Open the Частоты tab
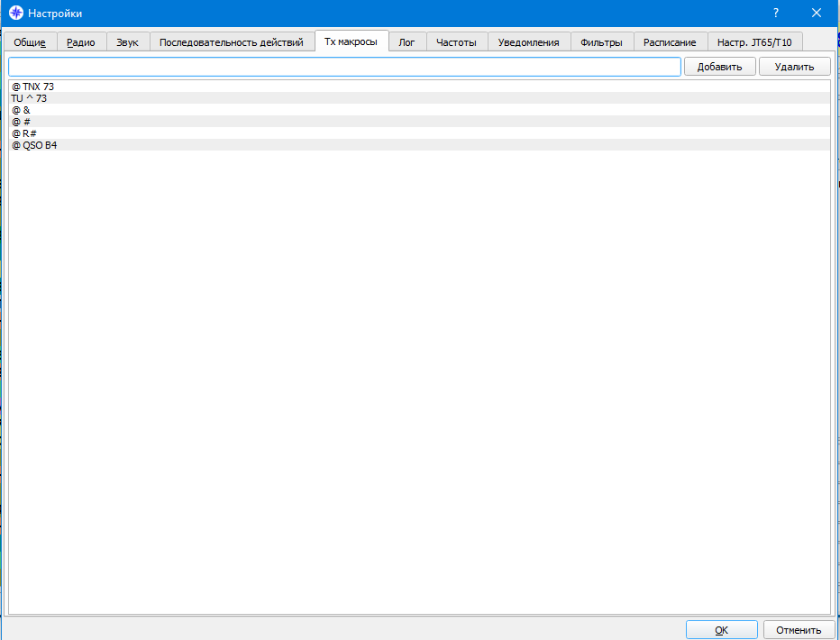The width and height of the screenshot is (840, 640). coord(456,42)
